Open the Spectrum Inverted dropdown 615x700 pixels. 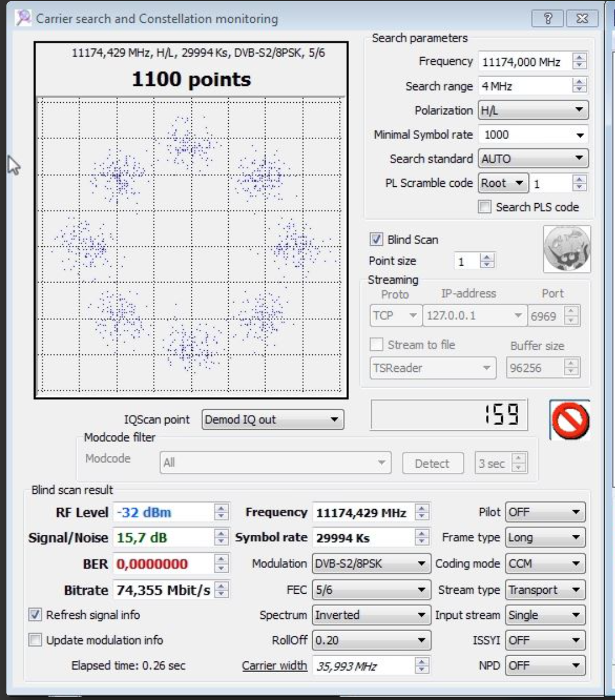371,615
